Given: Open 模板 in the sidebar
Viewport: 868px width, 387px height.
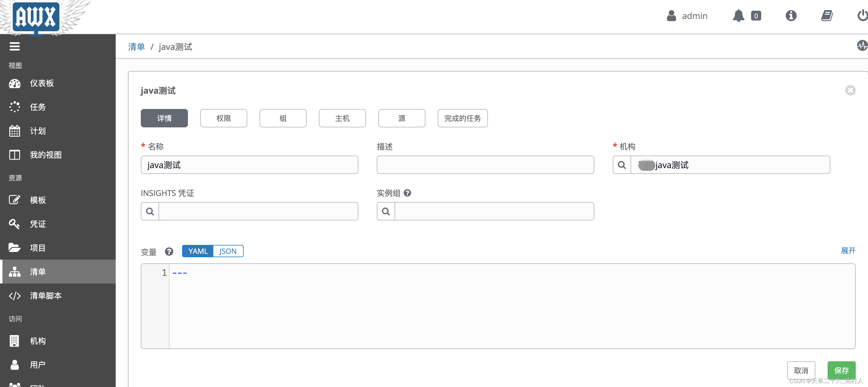Looking at the screenshot, I should click(38, 200).
